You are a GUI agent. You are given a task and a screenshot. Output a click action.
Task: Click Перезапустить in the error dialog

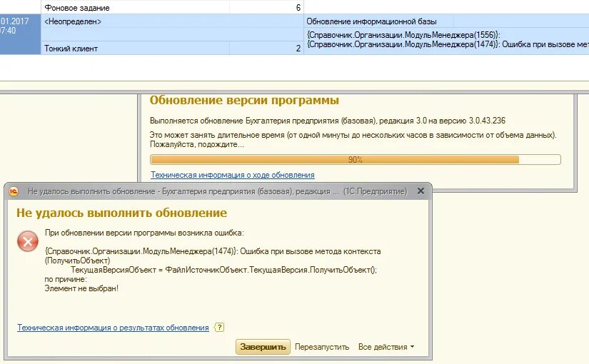322,347
